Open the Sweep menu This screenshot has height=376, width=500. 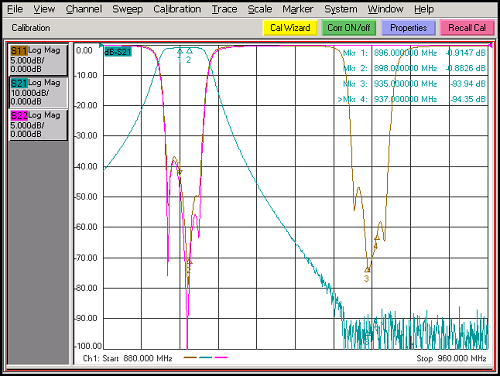[x=127, y=9]
